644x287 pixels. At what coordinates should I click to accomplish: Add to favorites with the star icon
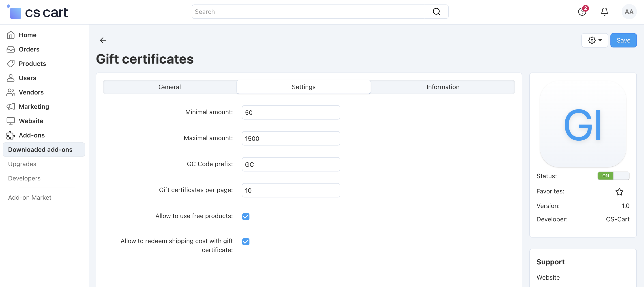pos(619,191)
